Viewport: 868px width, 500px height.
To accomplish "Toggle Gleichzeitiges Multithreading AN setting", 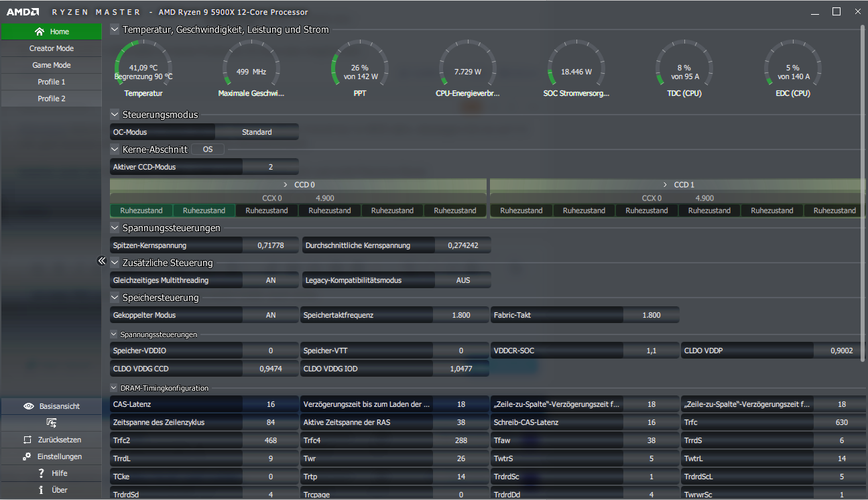I will pyautogui.click(x=271, y=280).
